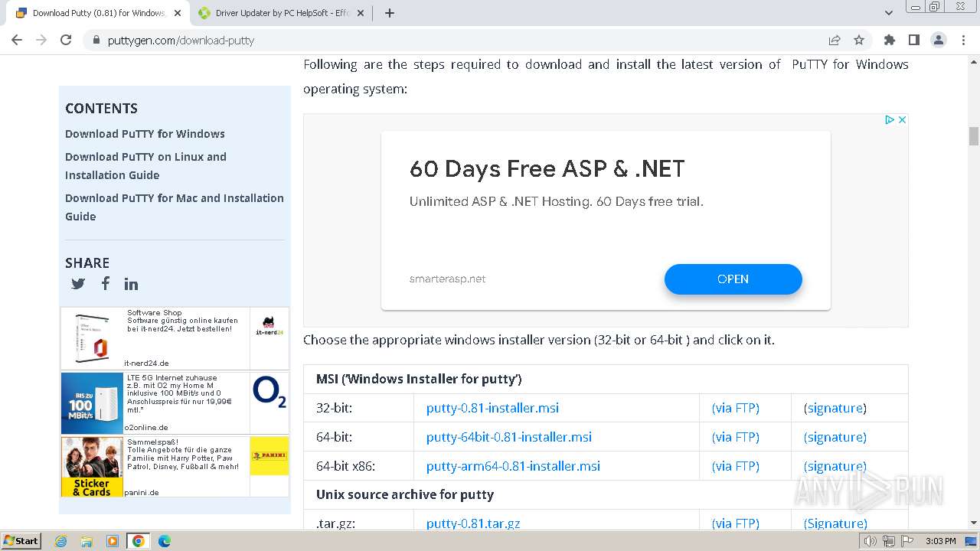Open signature link in the 64-bit: row
This screenshot has height=551, width=980.
click(835, 437)
